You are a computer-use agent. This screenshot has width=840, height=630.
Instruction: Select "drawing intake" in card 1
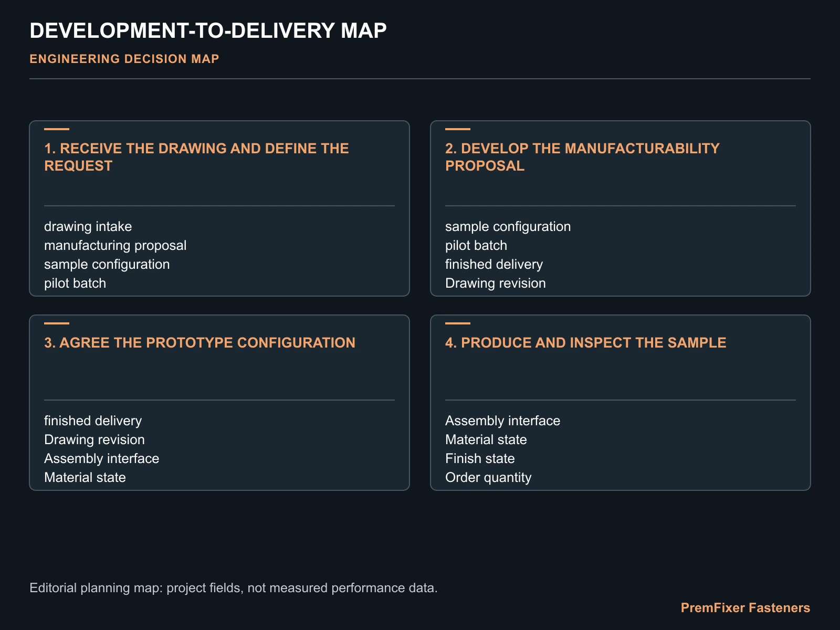coord(88,227)
